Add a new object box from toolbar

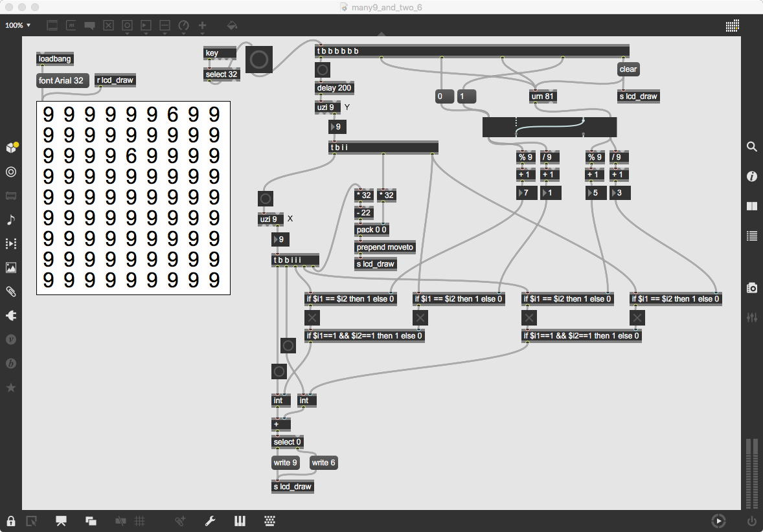pyautogui.click(x=52, y=25)
